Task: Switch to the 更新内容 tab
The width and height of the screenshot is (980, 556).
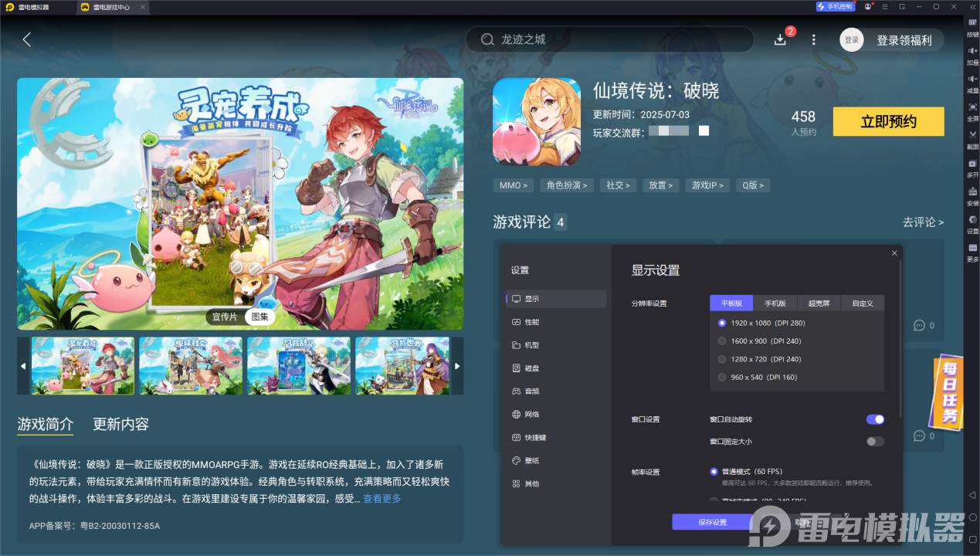Action: click(121, 424)
